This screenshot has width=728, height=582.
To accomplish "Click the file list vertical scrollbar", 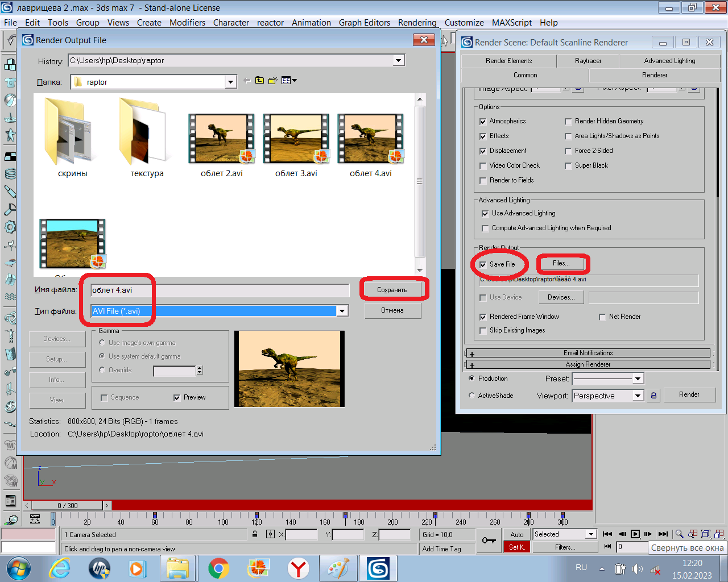I will (x=420, y=181).
